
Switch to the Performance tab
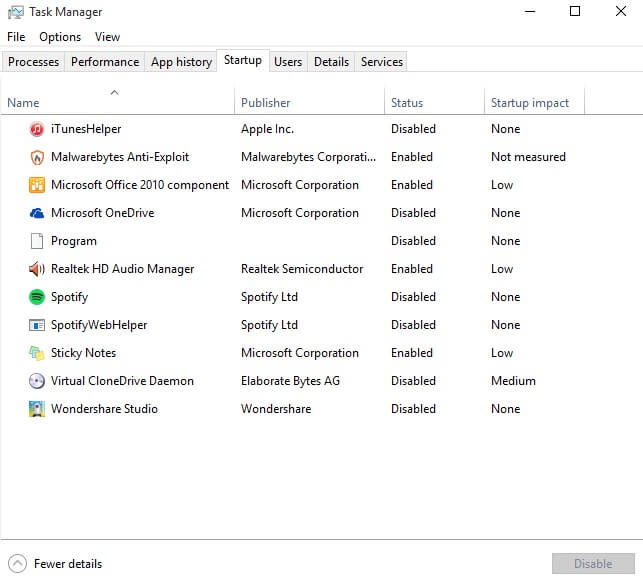pyautogui.click(x=105, y=62)
